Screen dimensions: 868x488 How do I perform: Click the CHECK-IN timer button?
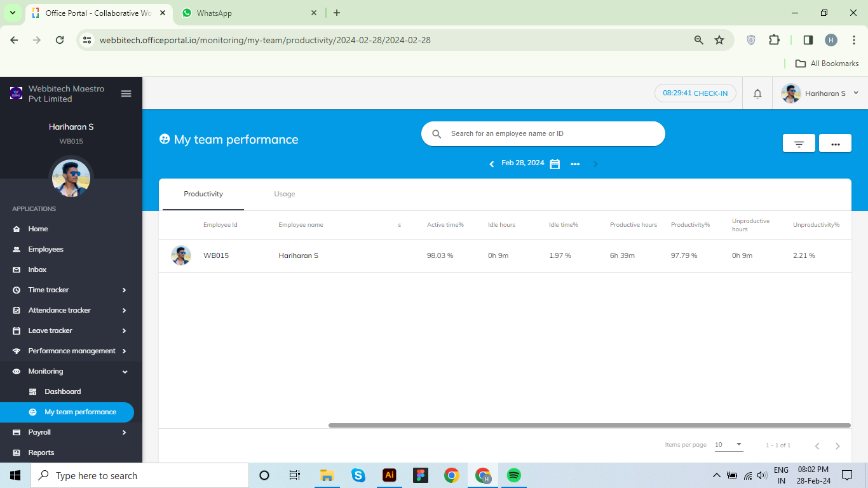click(x=695, y=93)
